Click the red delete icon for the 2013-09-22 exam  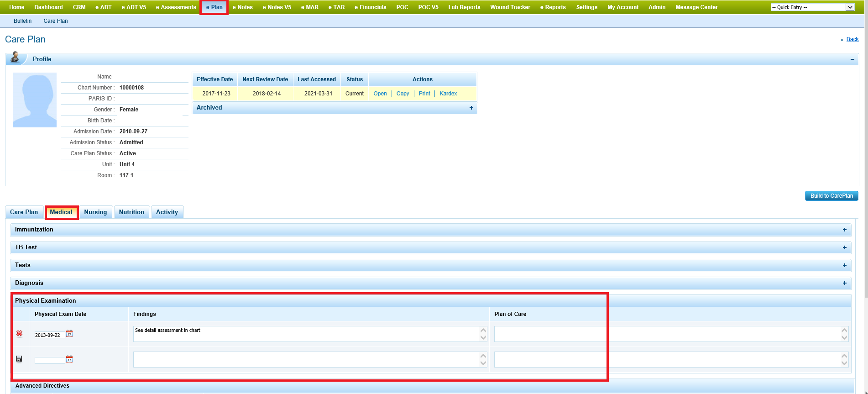point(19,334)
